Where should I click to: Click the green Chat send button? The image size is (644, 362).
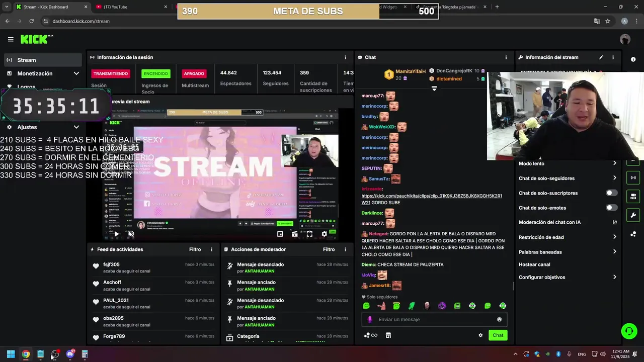[498, 335]
